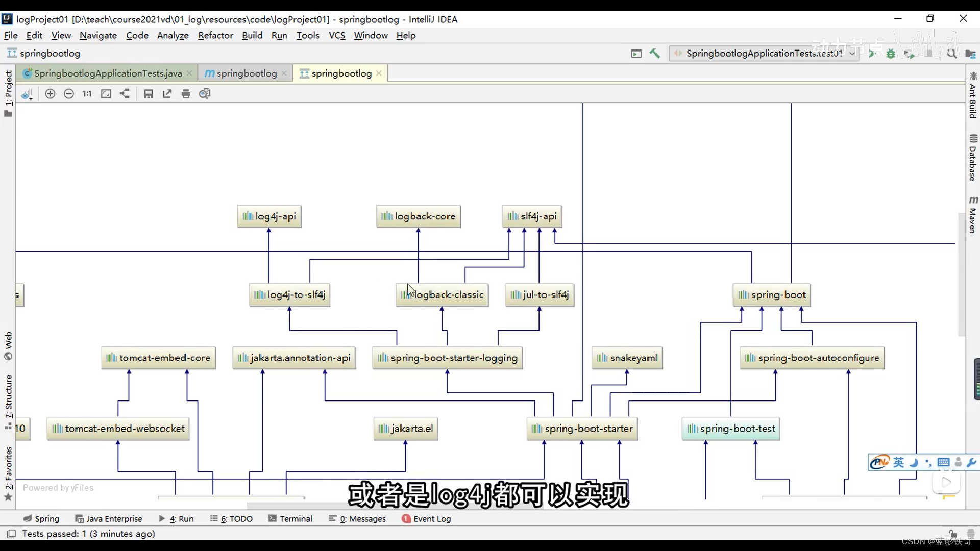The width and height of the screenshot is (980, 551).
Task: Select the log4j-to-slf4j node
Action: [x=290, y=295]
